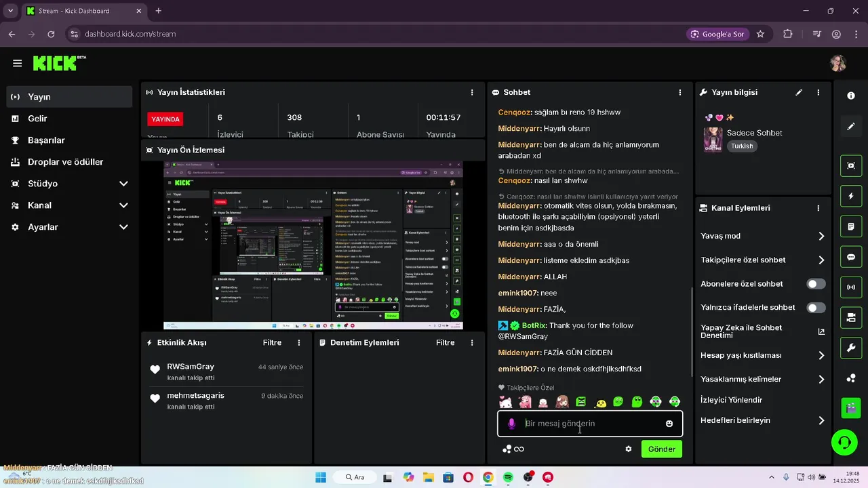The height and width of the screenshot is (488, 868).
Task: Click RWSamGray in the activity feed
Action: pos(191,367)
